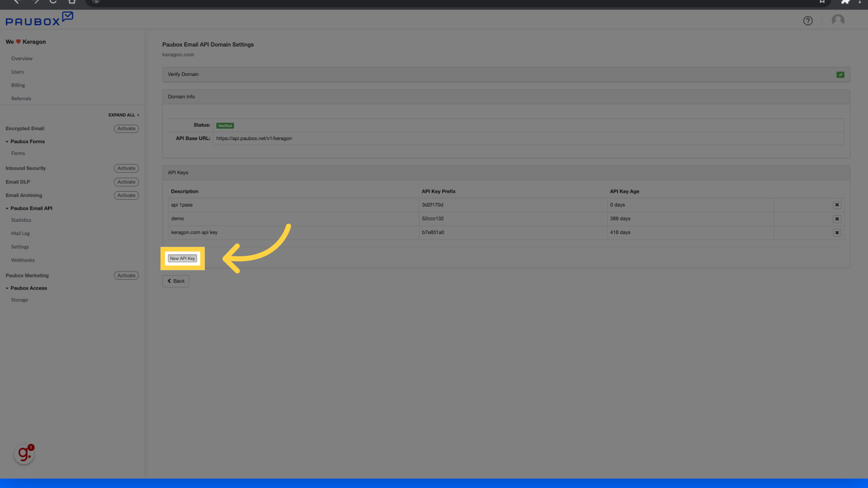This screenshot has height=488, width=868.
Task: Activate Paubox Marketing
Action: [126, 276]
